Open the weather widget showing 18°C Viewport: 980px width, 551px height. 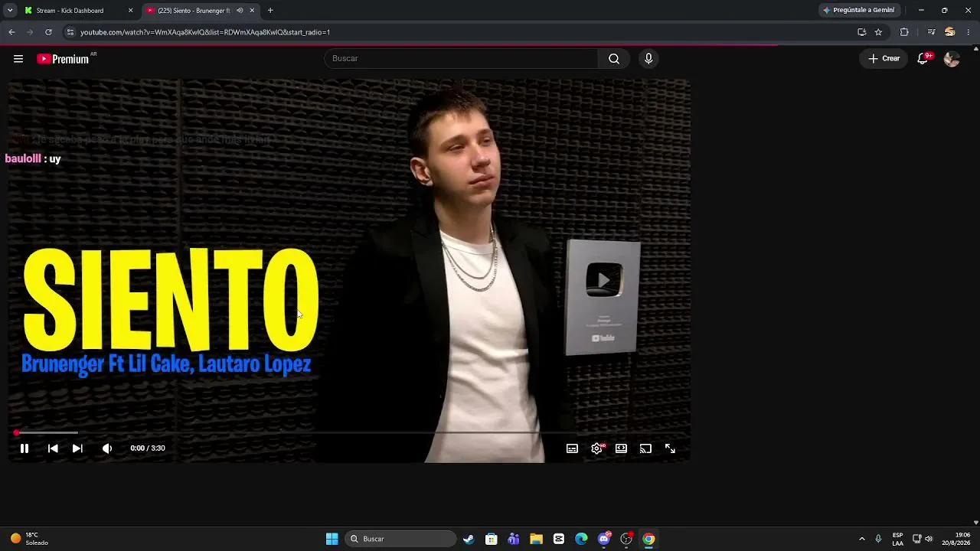pyautogui.click(x=31, y=539)
